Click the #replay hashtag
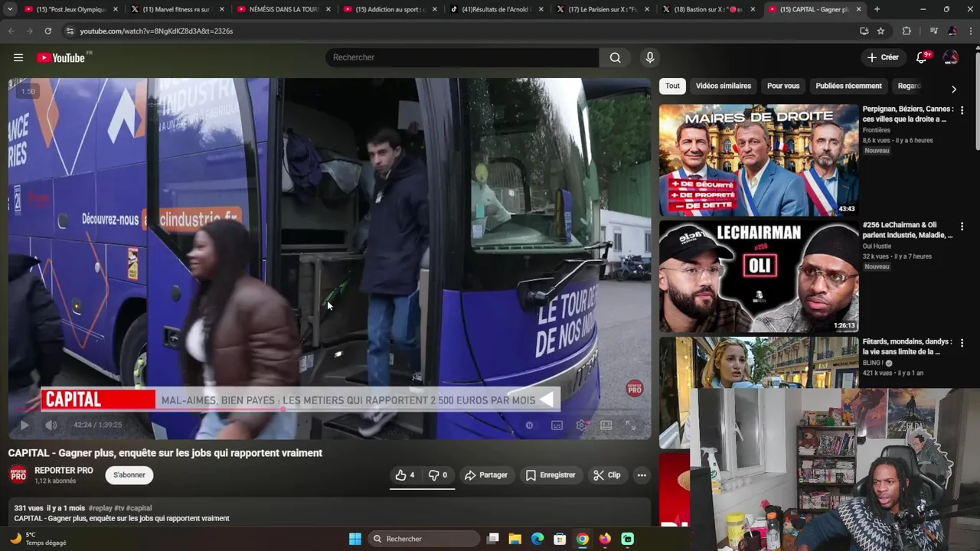Screen dimensions: 980x551 pyautogui.click(x=100, y=508)
